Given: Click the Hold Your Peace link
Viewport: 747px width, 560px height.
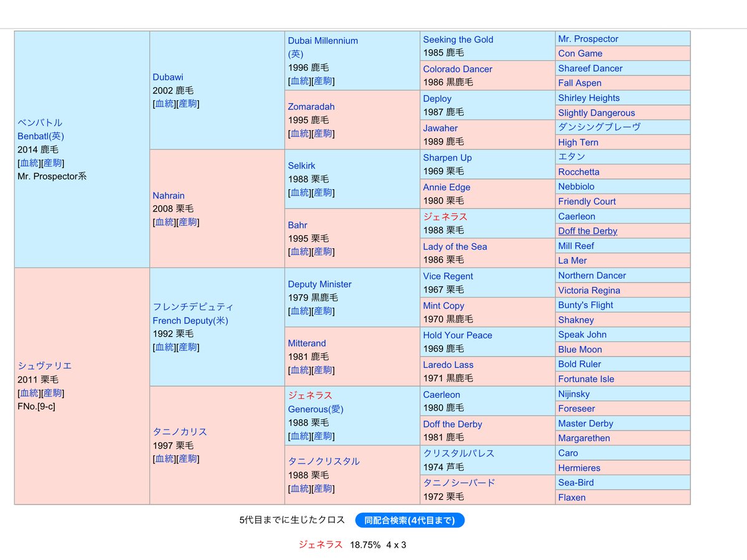Looking at the screenshot, I should 458,335.
